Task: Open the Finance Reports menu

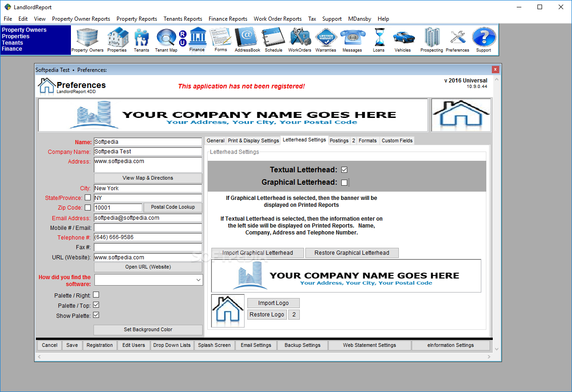Action: click(x=228, y=19)
